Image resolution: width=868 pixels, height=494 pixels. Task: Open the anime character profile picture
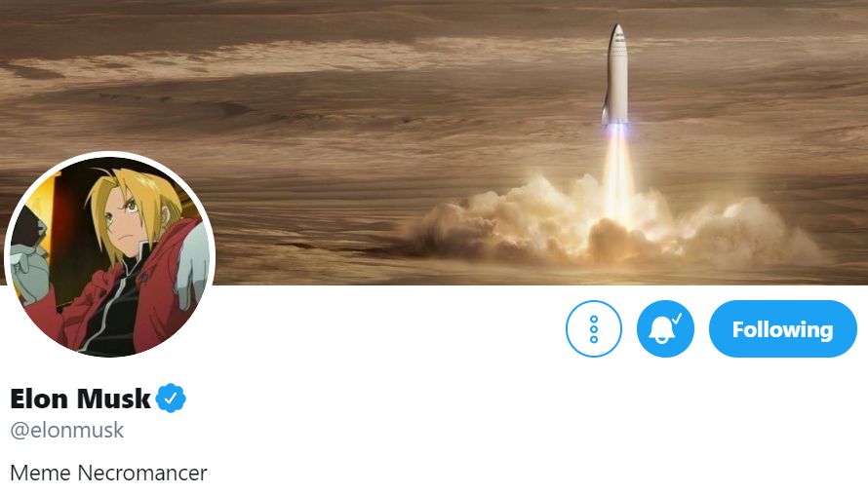[109, 256]
